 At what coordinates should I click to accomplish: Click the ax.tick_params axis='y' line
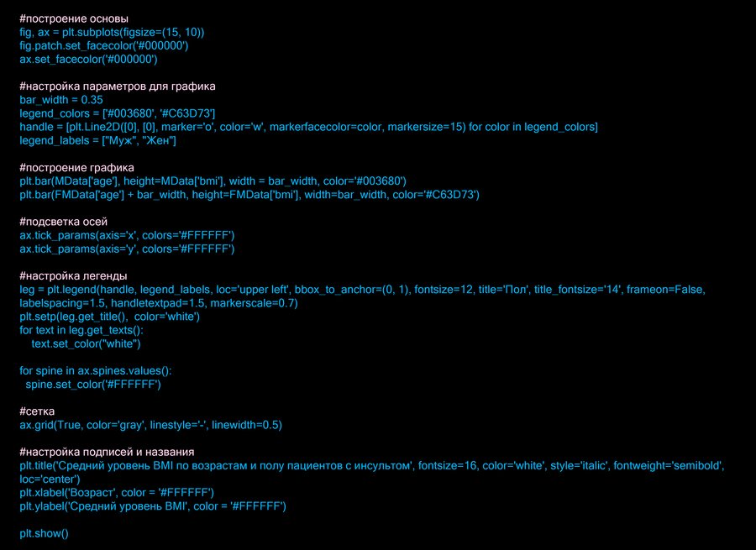(127, 249)
